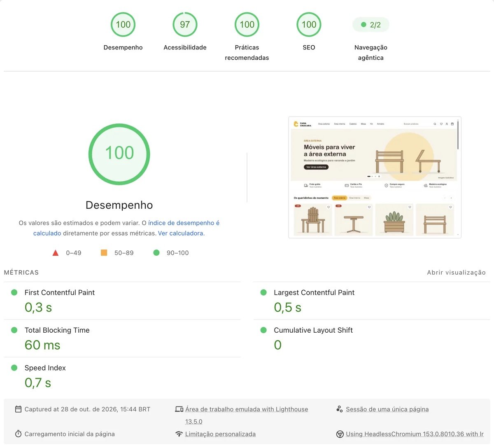Expand the First Contentful Paint metric
The width and height of the screenshot is (494, 448).
[122, 301]
